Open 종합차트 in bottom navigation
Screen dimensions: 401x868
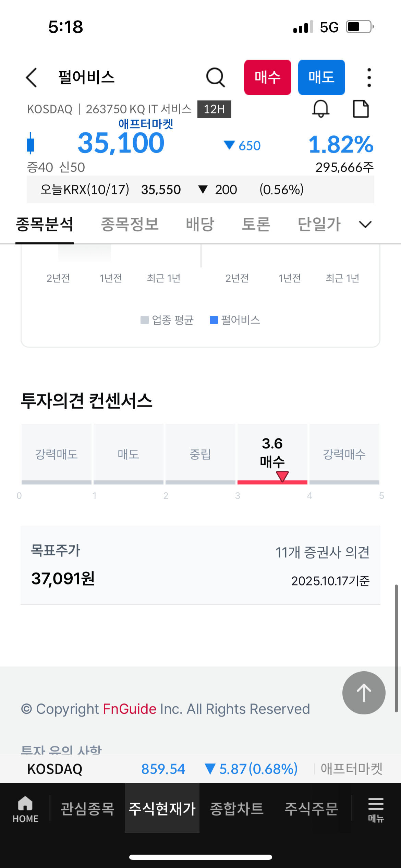[236, 809]
